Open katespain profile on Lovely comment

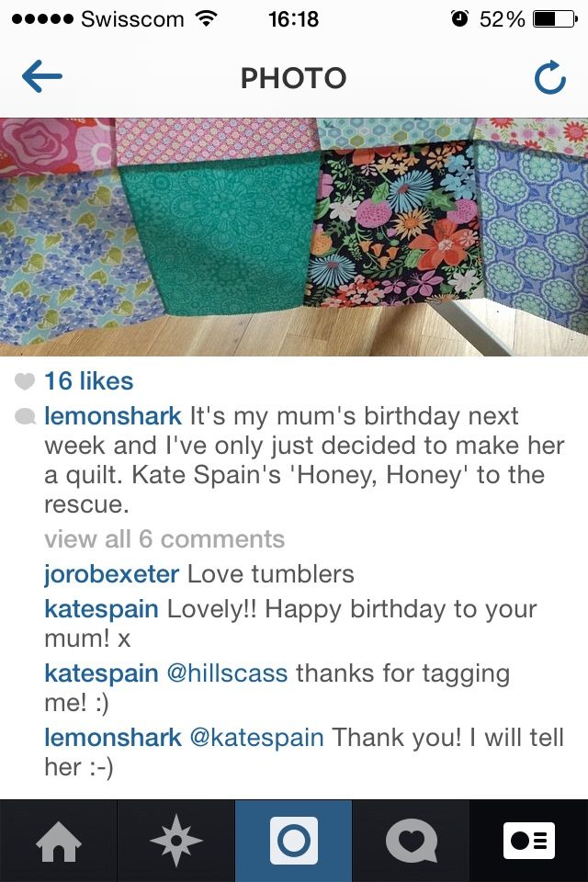(x=101, y=610)
